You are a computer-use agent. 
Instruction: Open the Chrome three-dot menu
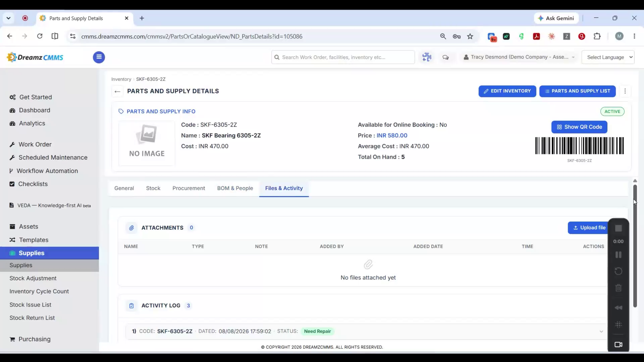(x=634, y=36)
